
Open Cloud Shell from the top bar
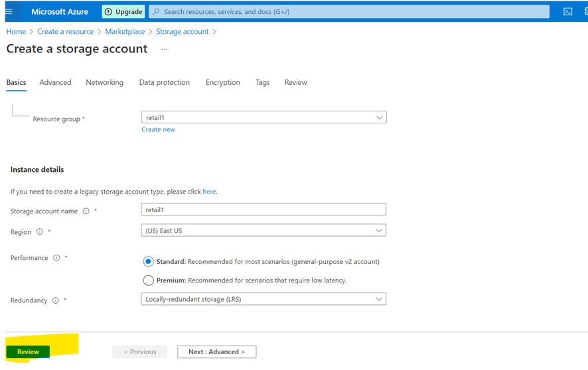[x=567, y=12]
